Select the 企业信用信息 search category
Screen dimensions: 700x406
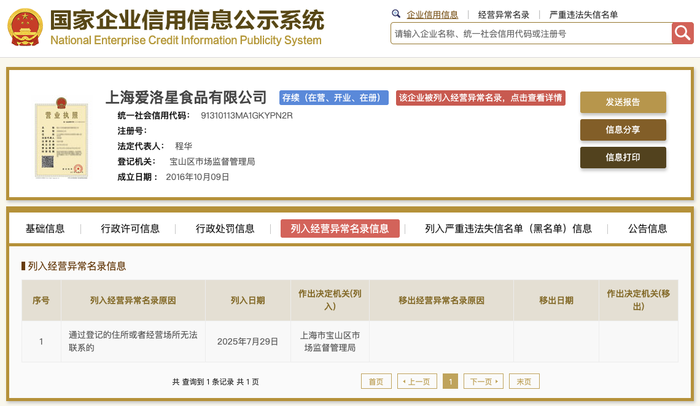click(x=432, y=15)
